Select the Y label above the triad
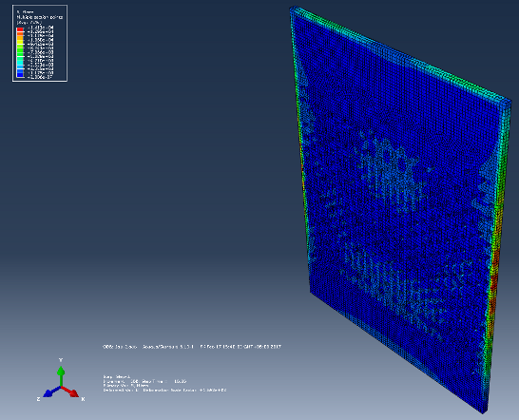 61,360
